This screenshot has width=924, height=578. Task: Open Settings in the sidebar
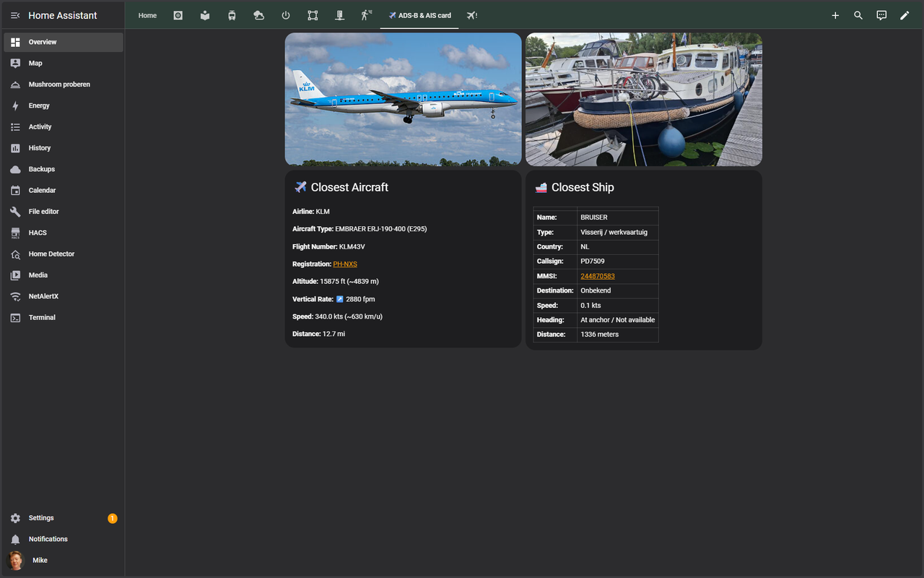point(64,518)
